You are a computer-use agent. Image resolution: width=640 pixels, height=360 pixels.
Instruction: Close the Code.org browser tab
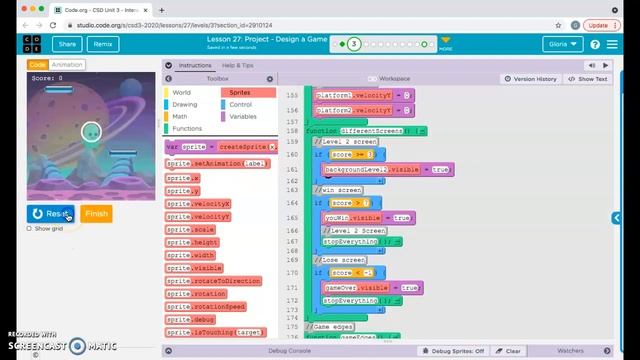tap(146, 10)
